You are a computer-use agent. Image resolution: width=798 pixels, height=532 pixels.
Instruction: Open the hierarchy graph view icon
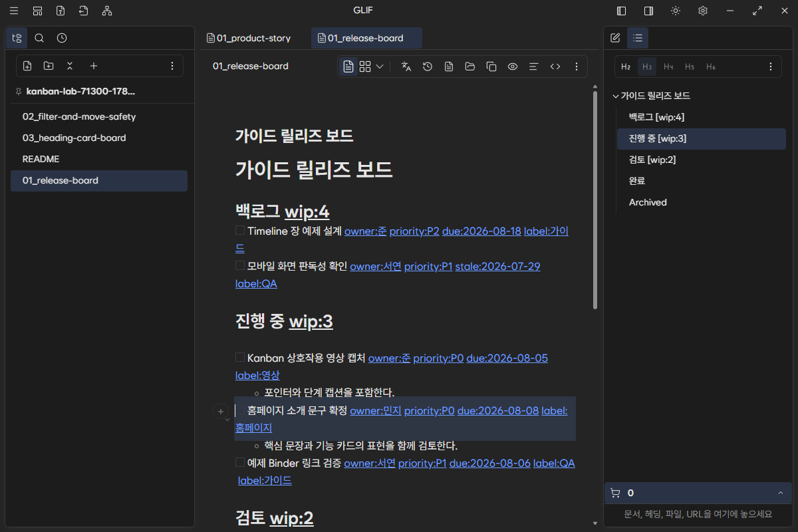pos(107,11)
